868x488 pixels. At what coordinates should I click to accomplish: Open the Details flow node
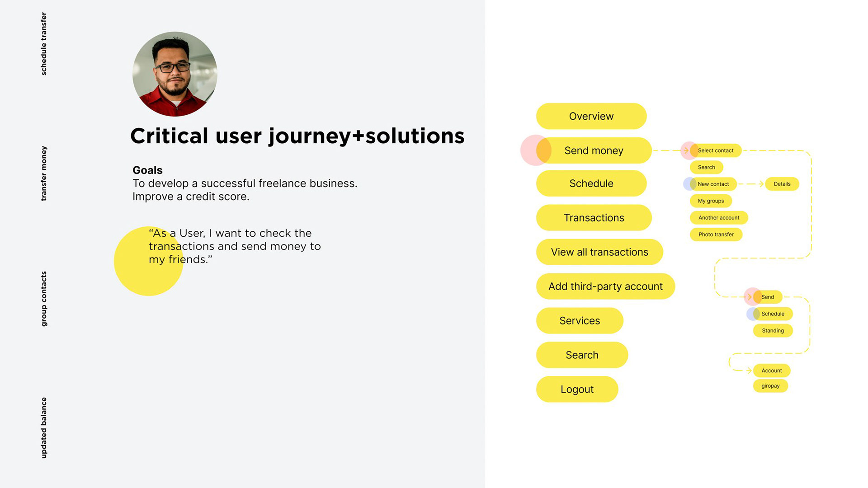coord(782,184)
